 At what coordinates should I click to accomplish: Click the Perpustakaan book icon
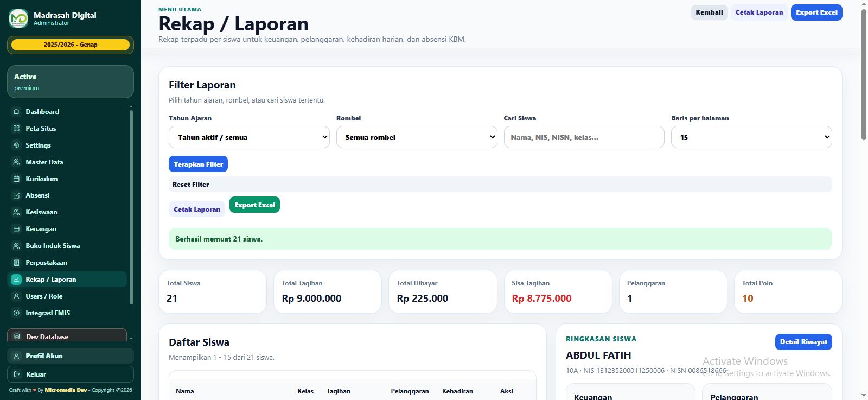click(16, 263)
